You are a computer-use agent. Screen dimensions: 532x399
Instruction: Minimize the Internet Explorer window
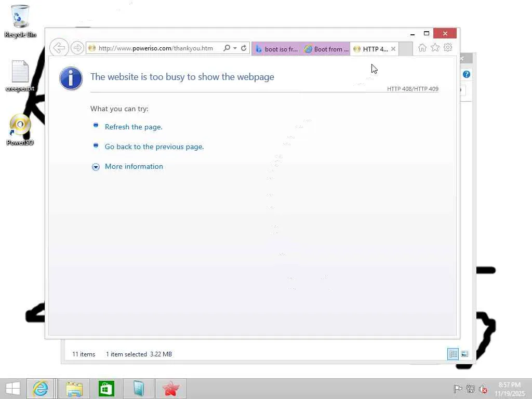413,34
